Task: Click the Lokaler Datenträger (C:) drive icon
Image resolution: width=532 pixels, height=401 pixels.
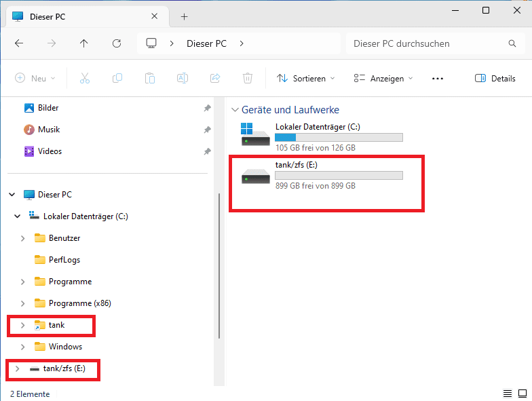Action: (x=255, y=134)
